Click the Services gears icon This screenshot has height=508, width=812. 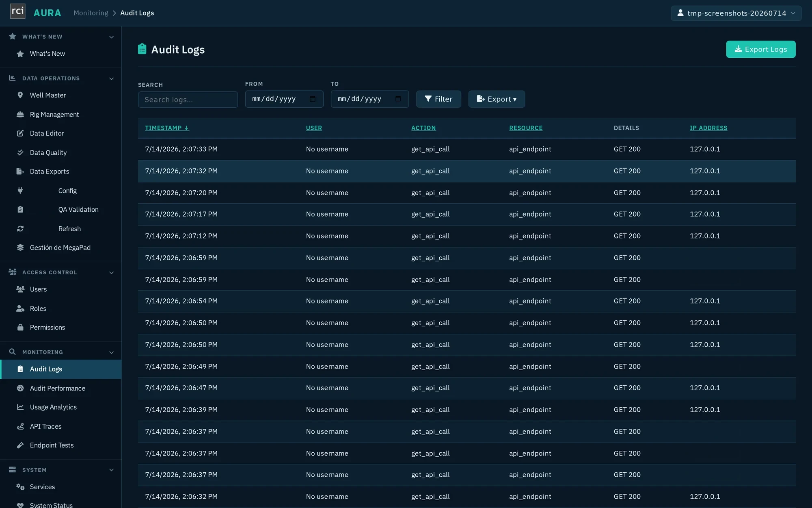click(x=20, y=487)
